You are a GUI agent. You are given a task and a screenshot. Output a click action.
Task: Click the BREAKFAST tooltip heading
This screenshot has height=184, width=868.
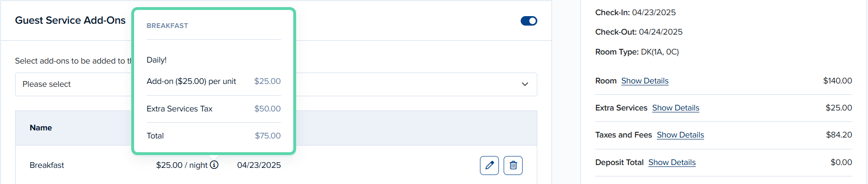click(167, 26)
